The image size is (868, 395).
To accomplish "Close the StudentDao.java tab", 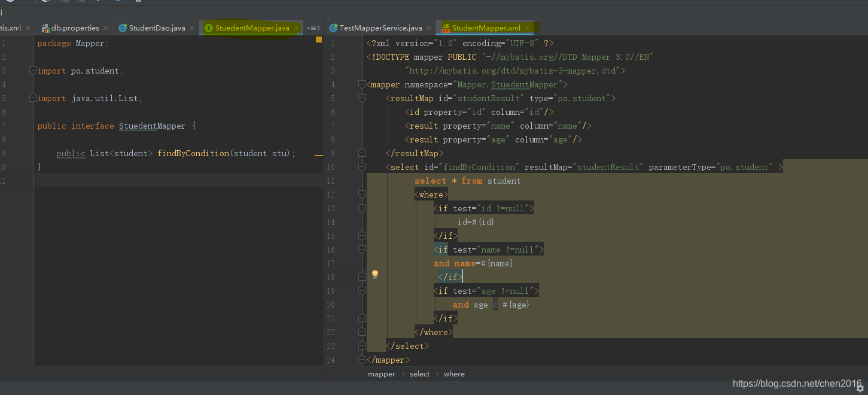I will (191, 28).
